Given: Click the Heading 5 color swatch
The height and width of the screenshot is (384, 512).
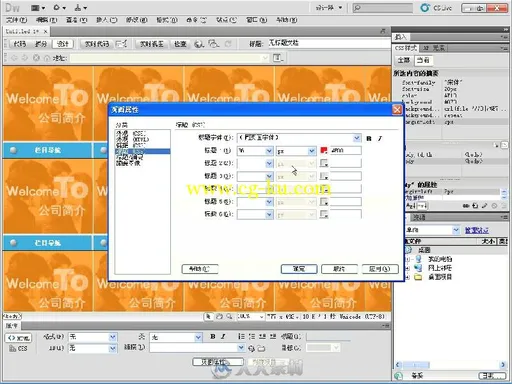Looking at the screenshot, I should tap(324, 202).
